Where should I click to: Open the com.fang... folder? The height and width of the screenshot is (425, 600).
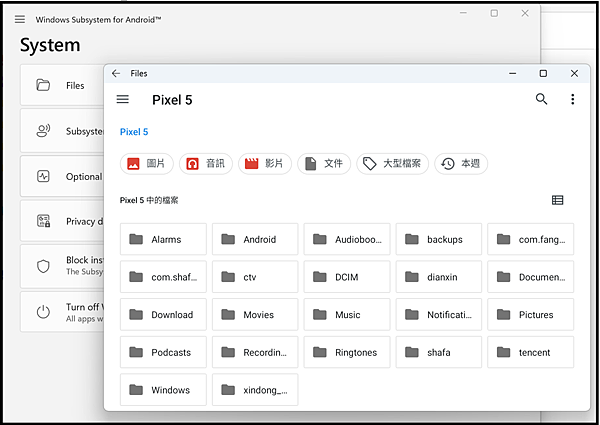[x=531, y=239]
